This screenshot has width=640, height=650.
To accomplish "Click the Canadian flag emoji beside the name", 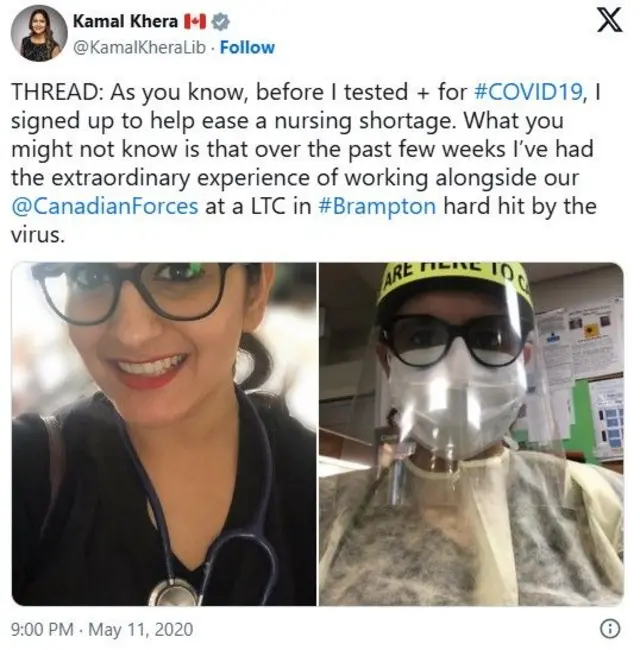I will (194, 22).
